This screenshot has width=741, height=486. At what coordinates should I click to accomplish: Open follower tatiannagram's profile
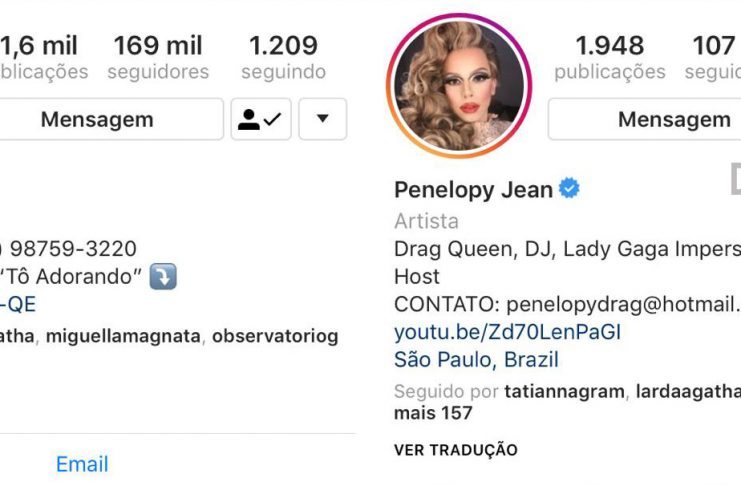(x=564, y=391)
